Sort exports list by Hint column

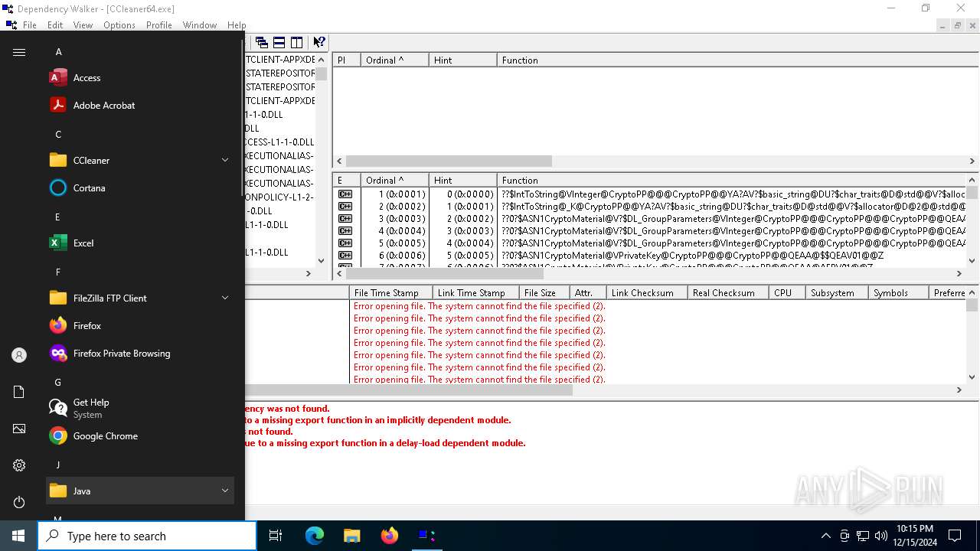pyautogui.click(x=462, y=180)
